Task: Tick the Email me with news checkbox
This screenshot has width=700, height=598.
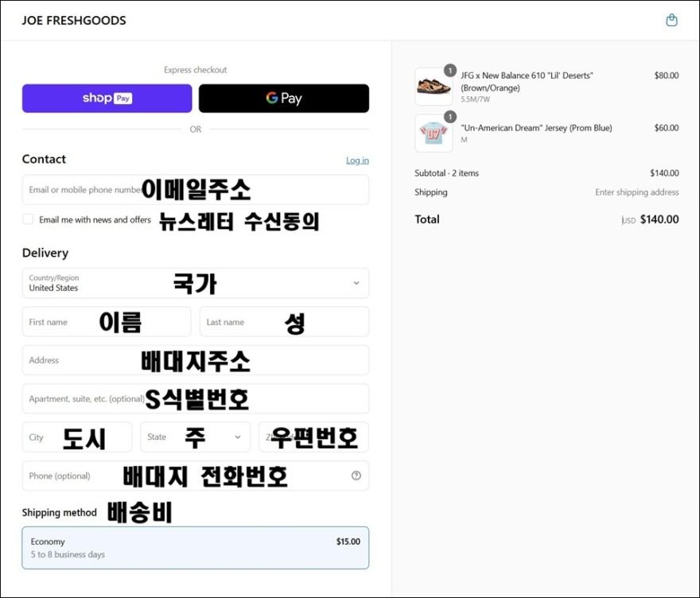Action: (x=28, y=219)
